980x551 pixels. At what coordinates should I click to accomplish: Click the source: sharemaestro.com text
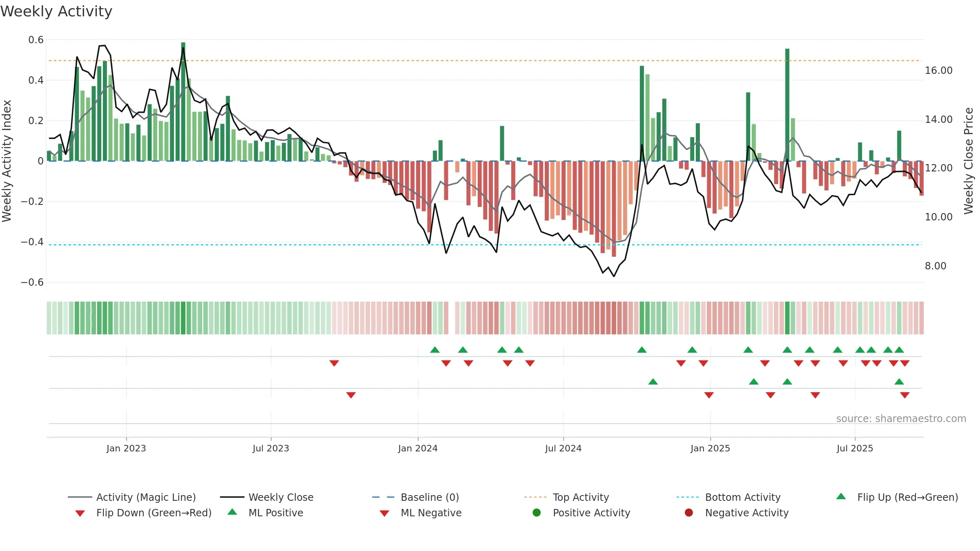901,418
